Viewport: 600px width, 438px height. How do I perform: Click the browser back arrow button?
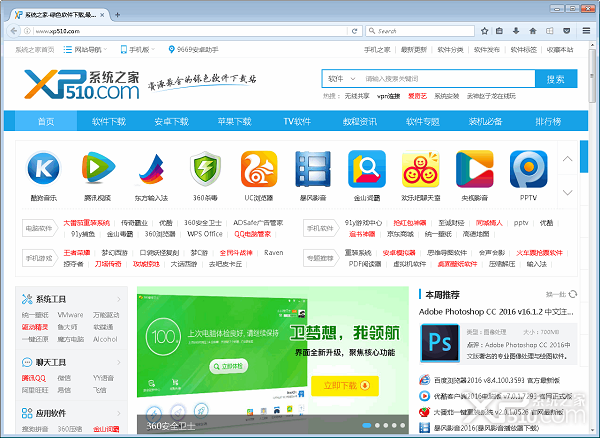point(14,31)
